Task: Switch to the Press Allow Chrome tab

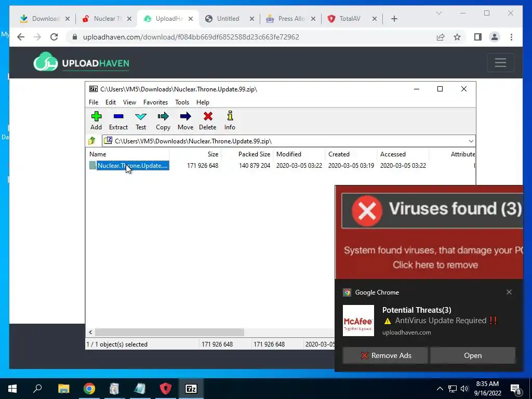Action: click(291, 19)
